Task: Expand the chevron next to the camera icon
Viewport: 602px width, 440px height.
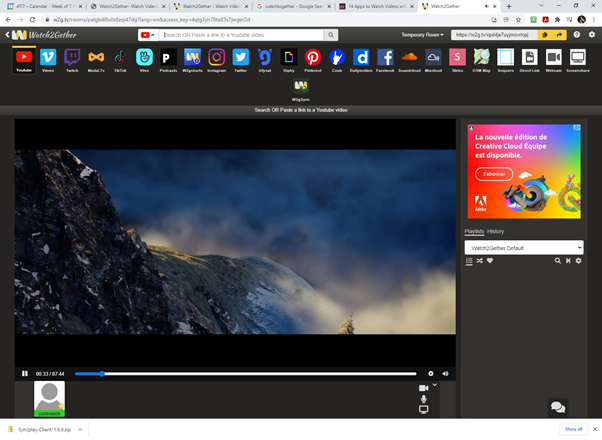Action: tap(435, 385)
